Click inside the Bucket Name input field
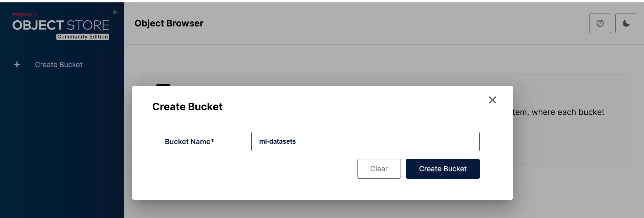 365,141
